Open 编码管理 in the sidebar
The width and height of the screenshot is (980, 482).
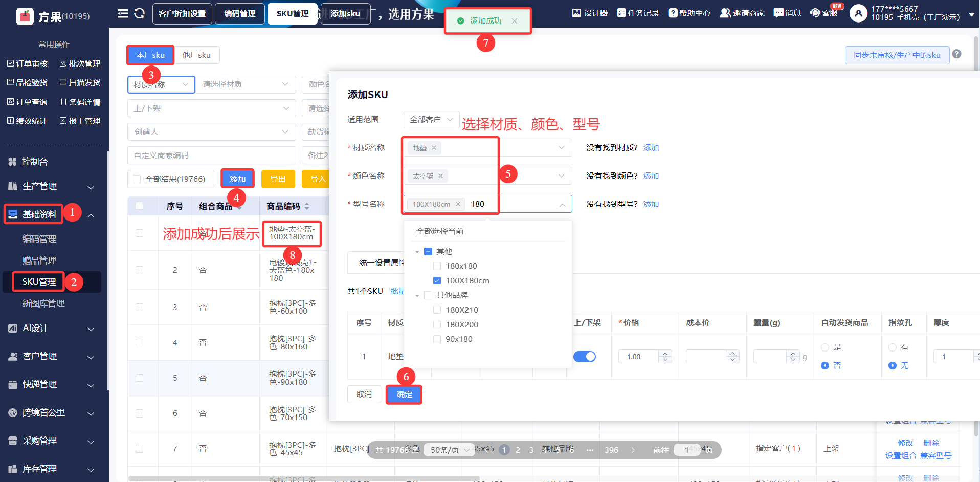[x=39, y=239]
